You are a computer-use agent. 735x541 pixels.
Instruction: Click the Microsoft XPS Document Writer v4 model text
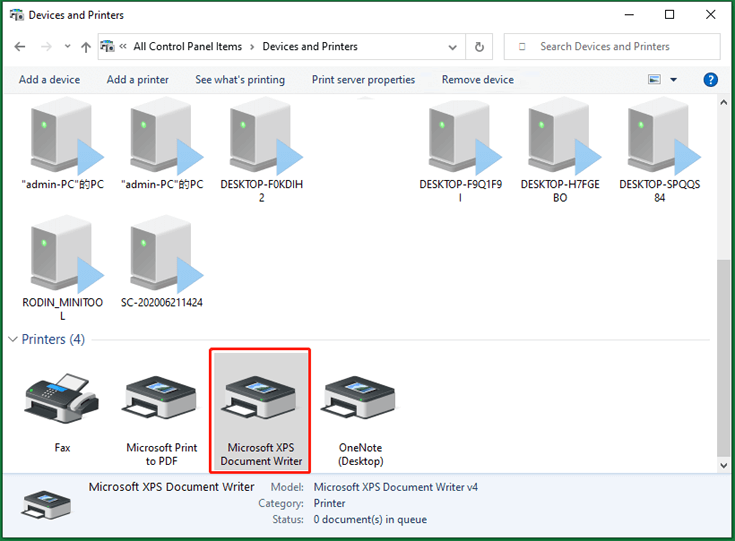tap(396, 487)
